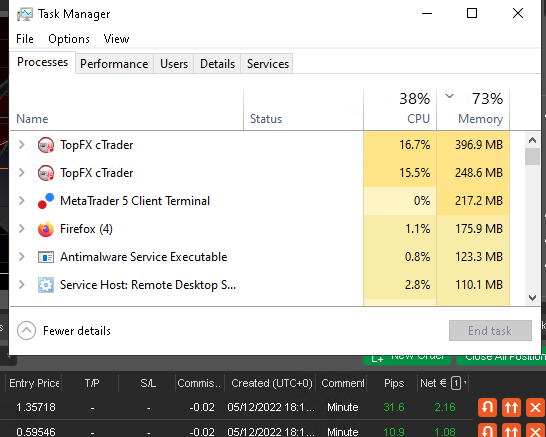Click Close All Positions button in cTrader
Viewport: 546px width, 437px height.
click(501, 359)
